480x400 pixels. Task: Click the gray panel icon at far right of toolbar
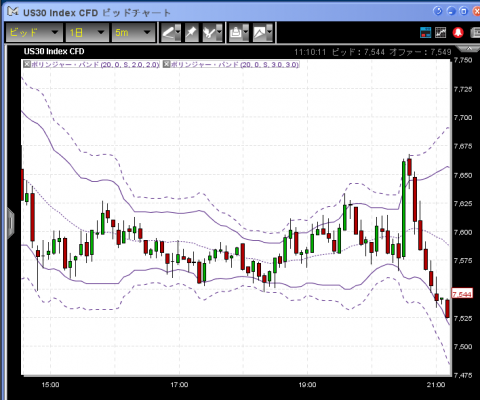(x=475, y=32)
